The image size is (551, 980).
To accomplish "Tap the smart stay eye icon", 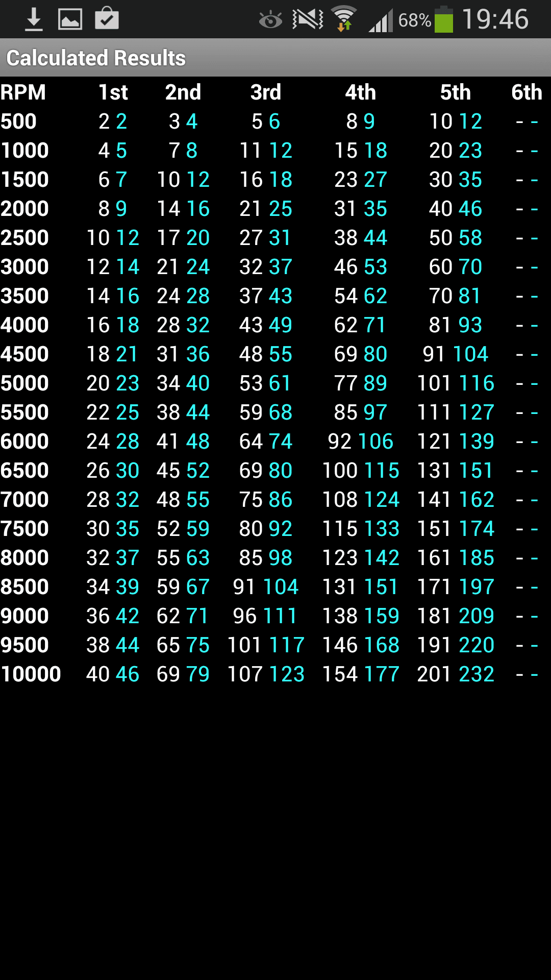I will coord(270,20).
